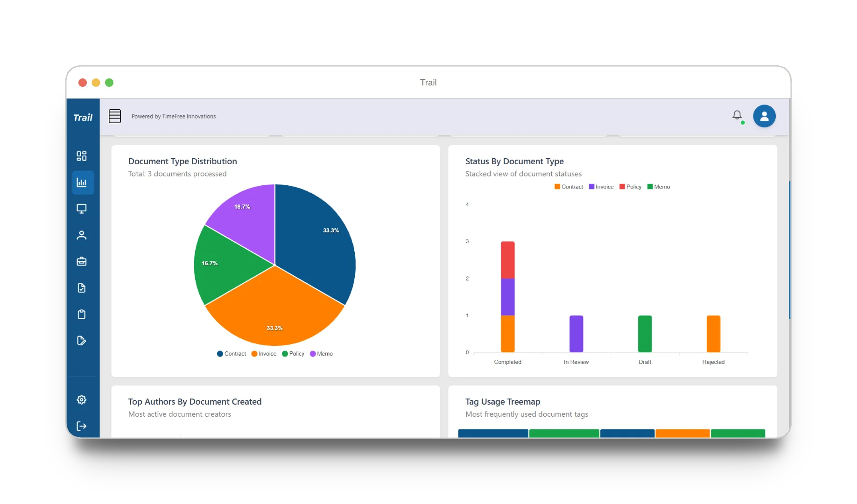Image resolution: width=857 pixels, height=504 pixels.
Task: Toggle the sidebar with hamburger menu icon
Action: pos(115,116)
